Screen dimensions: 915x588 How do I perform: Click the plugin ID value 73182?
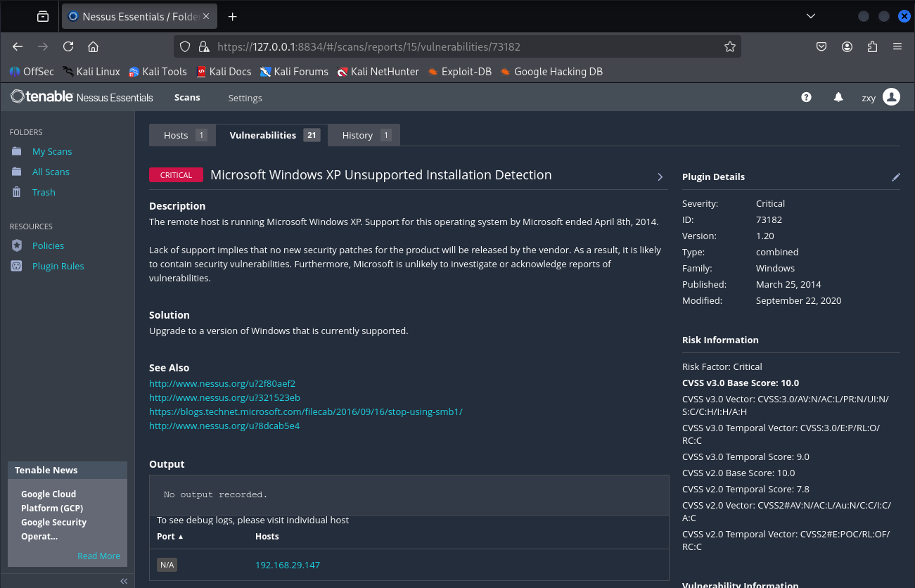point(769,219)
